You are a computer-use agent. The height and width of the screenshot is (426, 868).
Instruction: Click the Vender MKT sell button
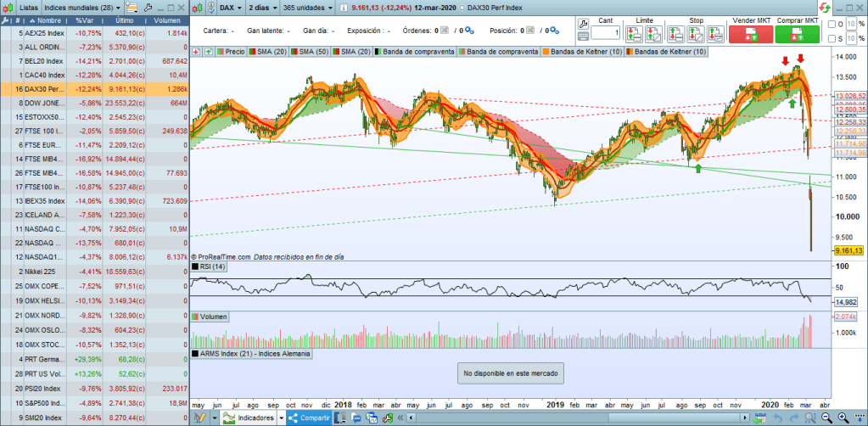click(749, 34)
